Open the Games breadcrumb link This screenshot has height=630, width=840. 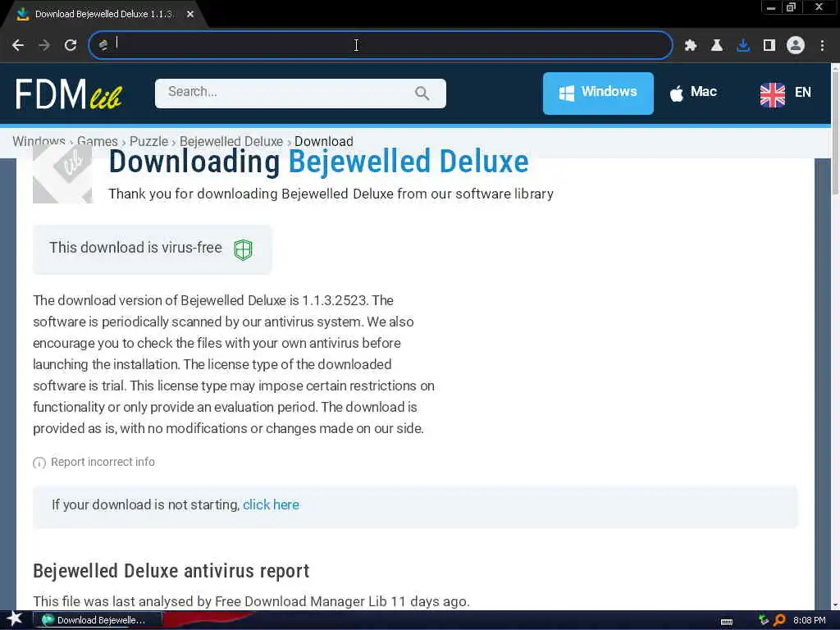coord(97,141)
